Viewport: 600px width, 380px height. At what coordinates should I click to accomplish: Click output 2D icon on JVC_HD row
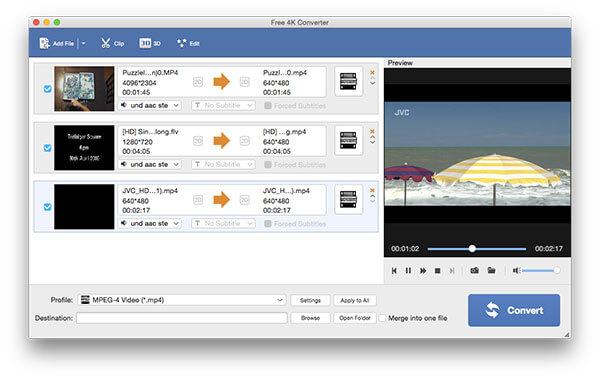pos(245,199)
